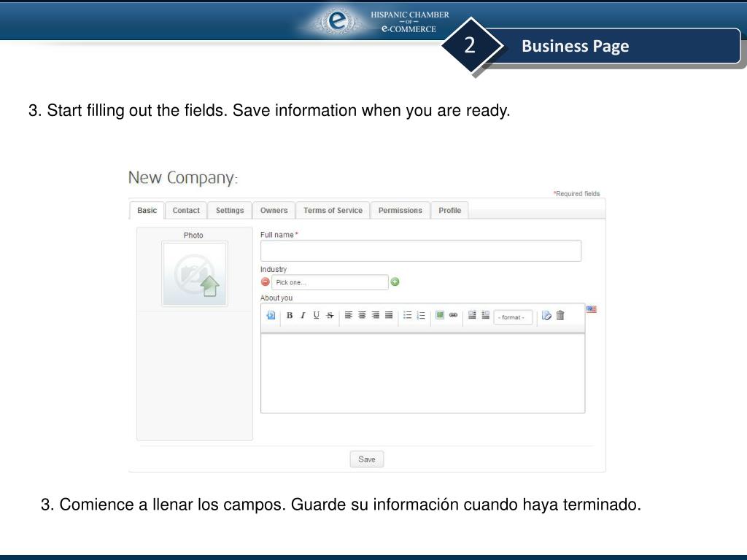The width and height of the screenshot is (747, 560).
Task: Toggle underline formatting
Action: click(316, 315)
